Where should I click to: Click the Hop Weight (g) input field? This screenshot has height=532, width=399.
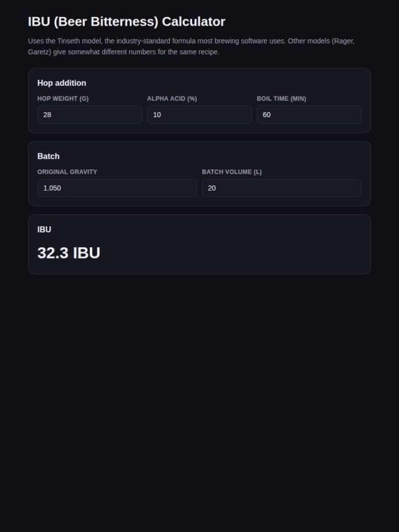click(x=90, y=115)
